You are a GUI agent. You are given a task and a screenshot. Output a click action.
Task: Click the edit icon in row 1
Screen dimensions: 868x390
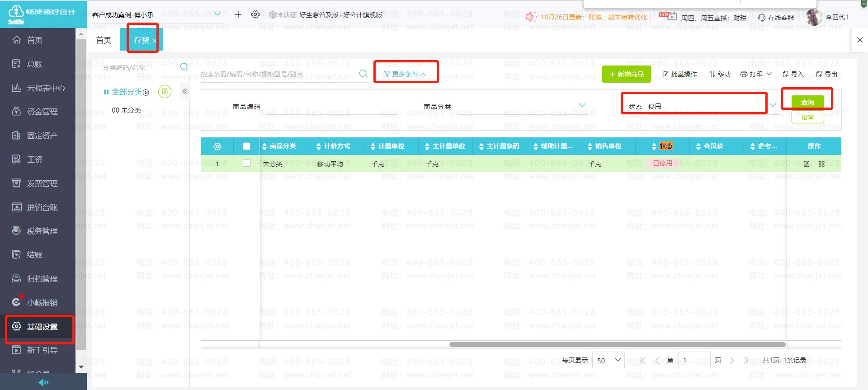(807, 164)
